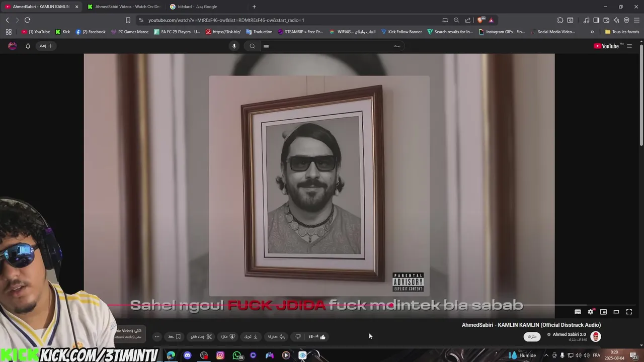This screenshot has height=362, width=644.
Task: Open Kick Follow Banner bookmark
Action: [401, 32]
